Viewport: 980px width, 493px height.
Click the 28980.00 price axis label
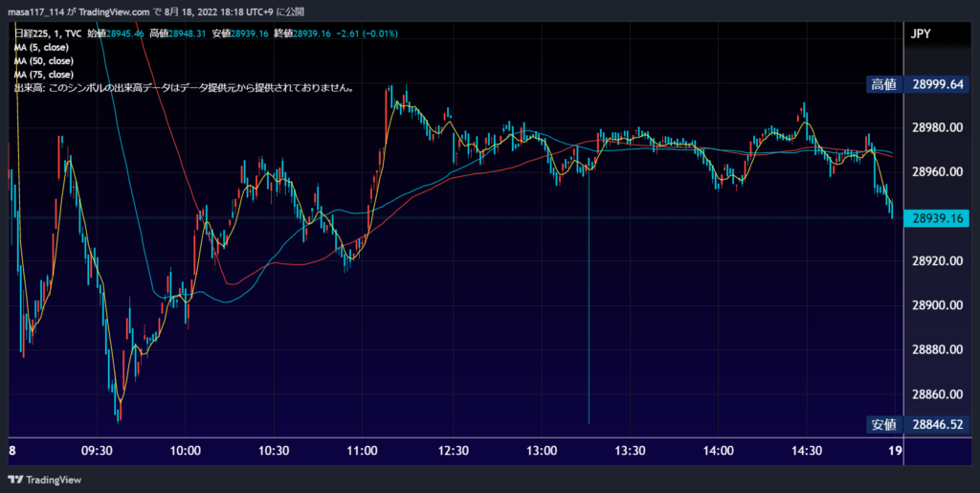click(x=937, y=127)
